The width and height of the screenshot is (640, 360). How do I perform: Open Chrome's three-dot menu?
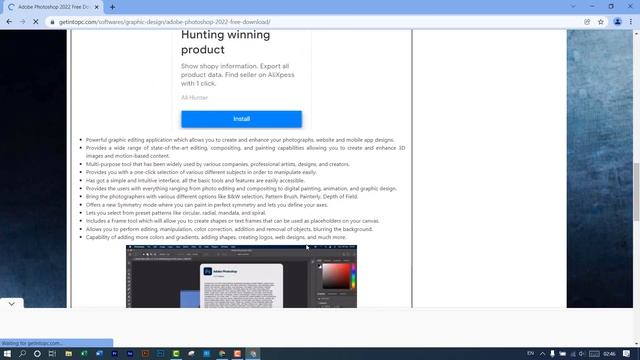coord(631,22)
